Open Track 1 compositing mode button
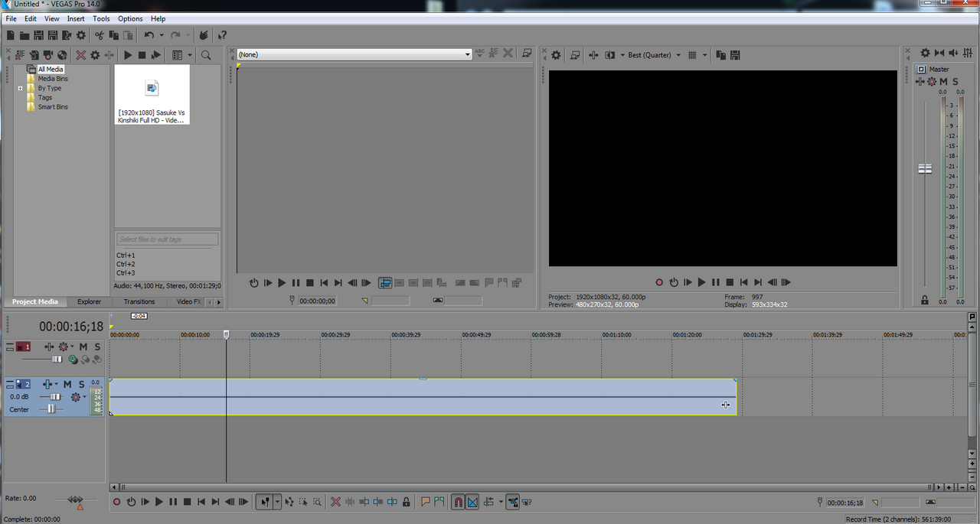 (75, 359)
